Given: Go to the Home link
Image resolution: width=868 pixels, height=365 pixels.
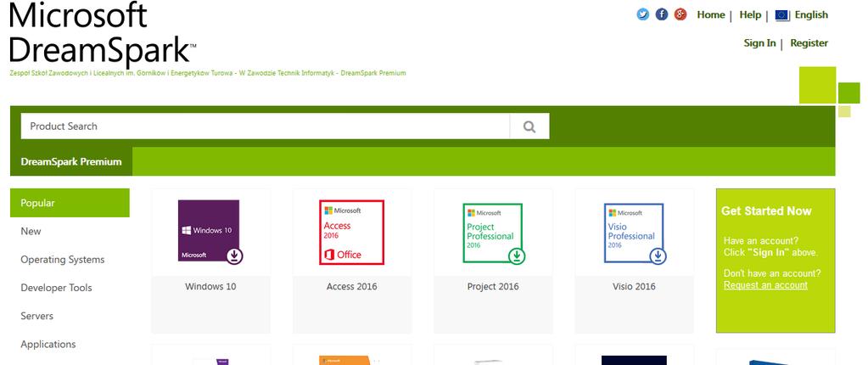Looking at the screenshot, I should (711, 15).
